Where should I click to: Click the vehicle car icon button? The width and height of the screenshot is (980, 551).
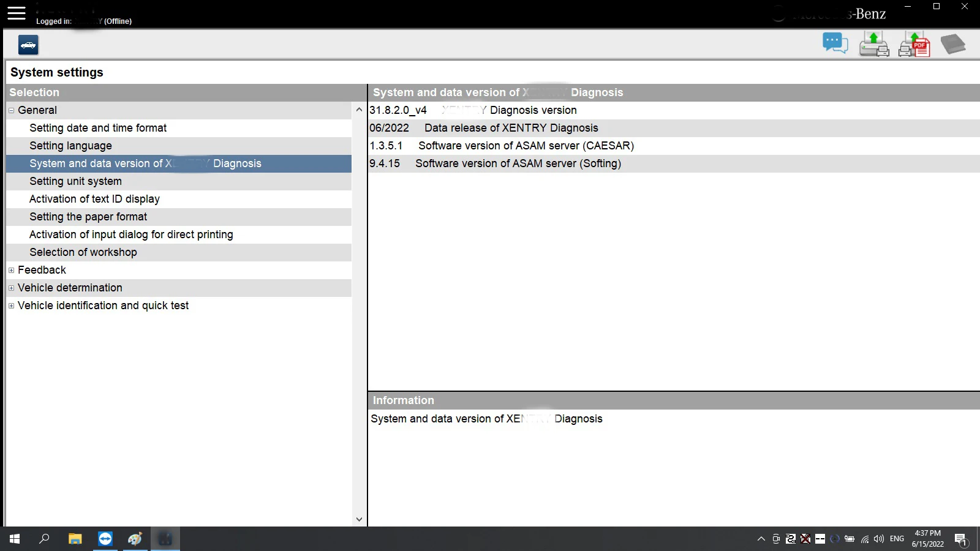[x=28, y=45]
